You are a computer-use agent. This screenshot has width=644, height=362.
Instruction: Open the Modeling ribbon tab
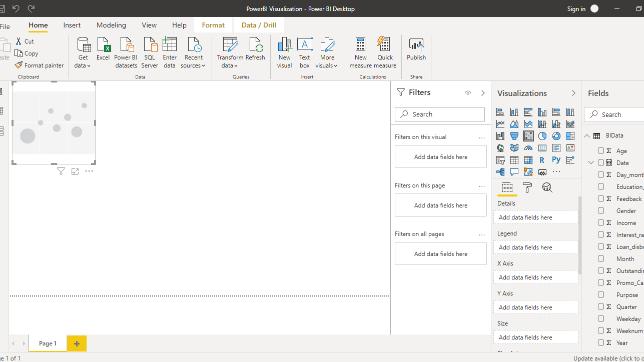pos(111,25)
